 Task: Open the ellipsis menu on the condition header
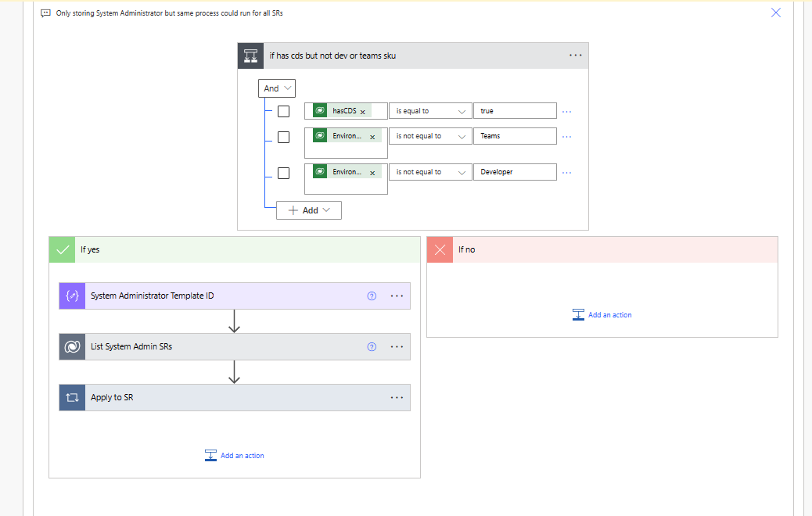pos(576,55)
